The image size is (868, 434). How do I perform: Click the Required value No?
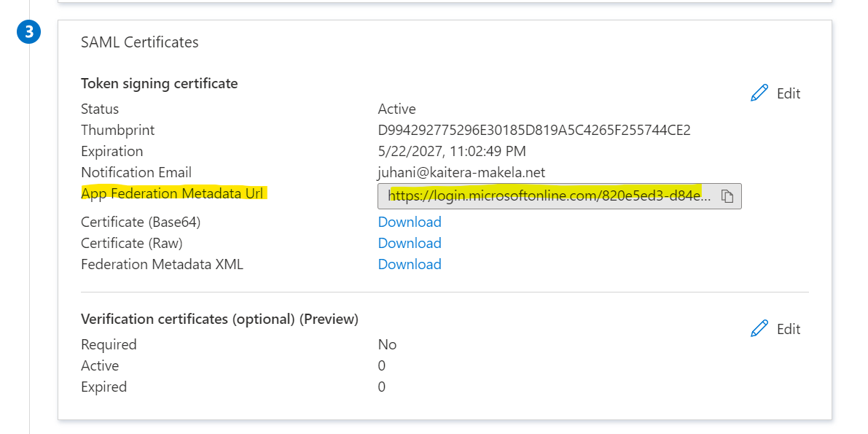388,345
